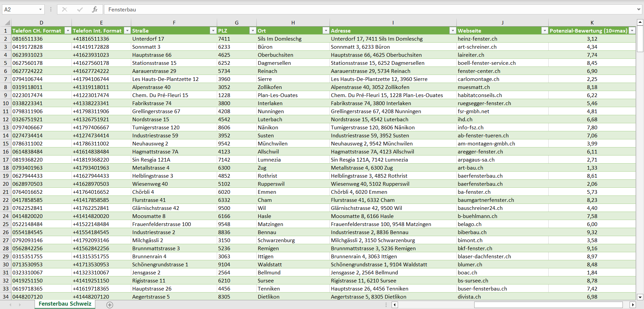Click vertical scrollbar down arrow

pos(640,297)
